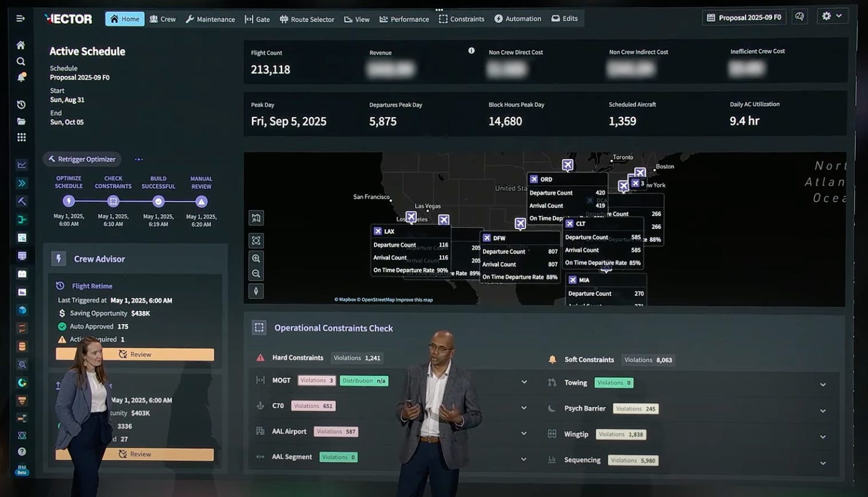Click the map style toggle control

pyautogui.click(x=256, y=218)
